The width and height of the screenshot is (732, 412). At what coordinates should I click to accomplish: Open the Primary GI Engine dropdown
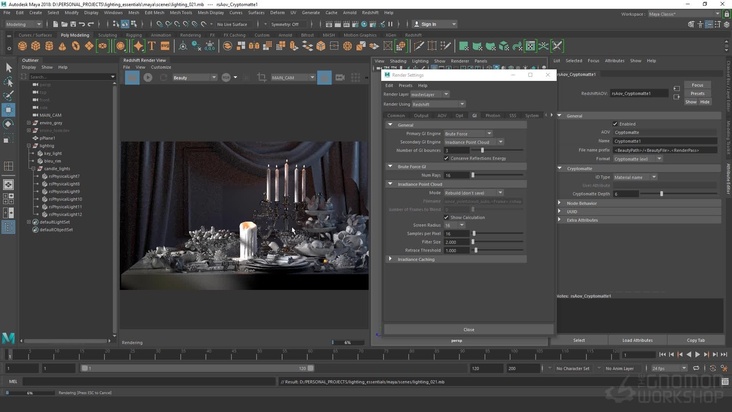click(468, 133)
